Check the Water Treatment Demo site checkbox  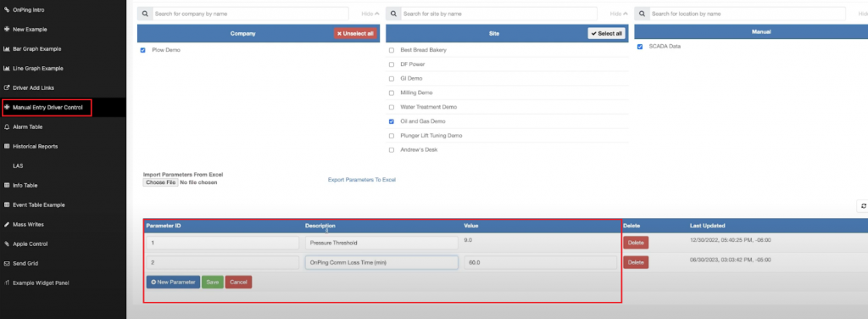tap(392, 107)
